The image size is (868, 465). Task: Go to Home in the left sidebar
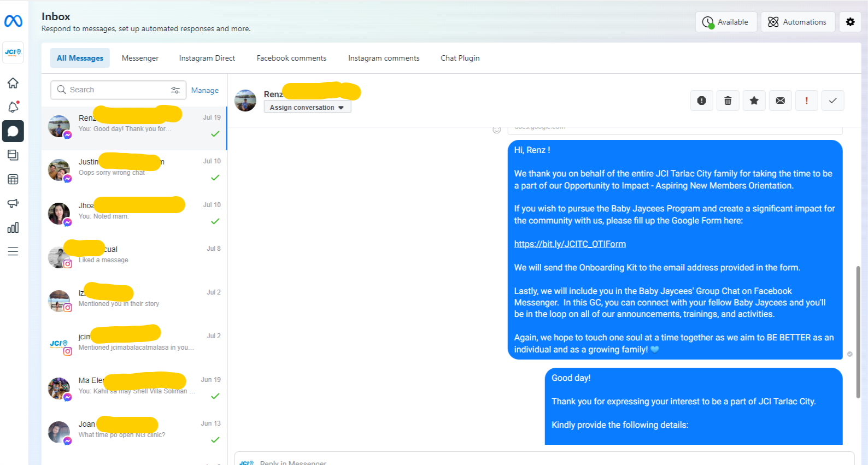pyautogui.click(x=13, y=83)
